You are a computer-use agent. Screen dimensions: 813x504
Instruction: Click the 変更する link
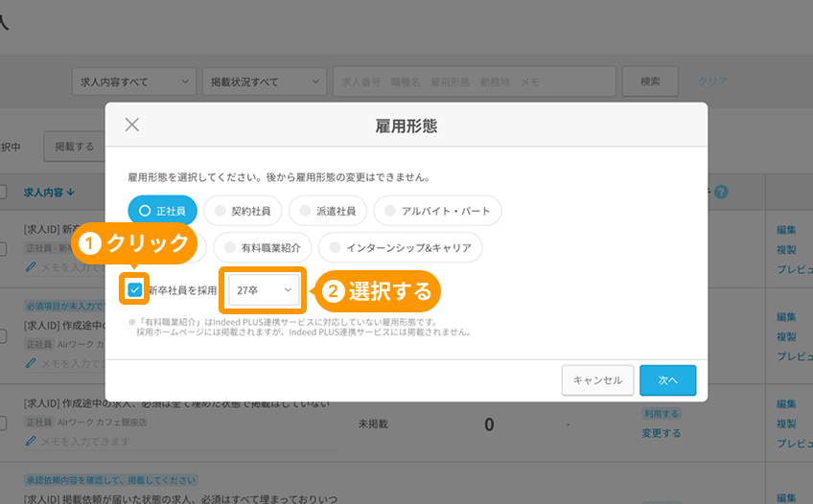click(x=662, y=433)
